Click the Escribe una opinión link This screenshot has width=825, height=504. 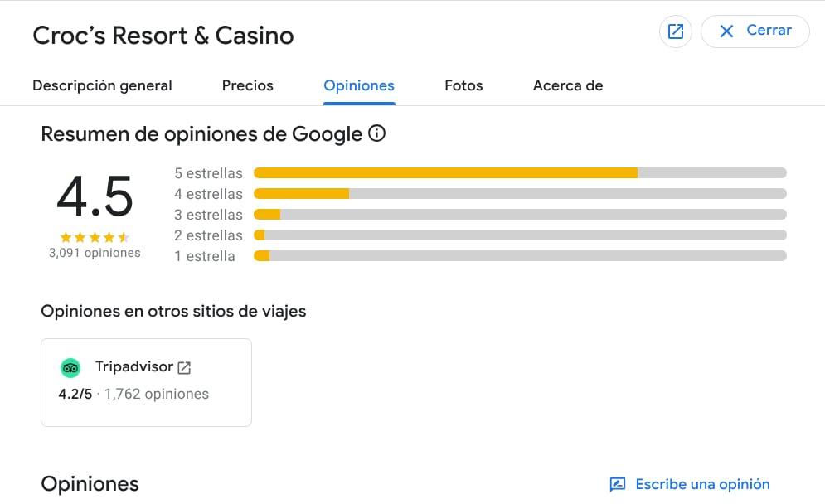pos(702,484)
